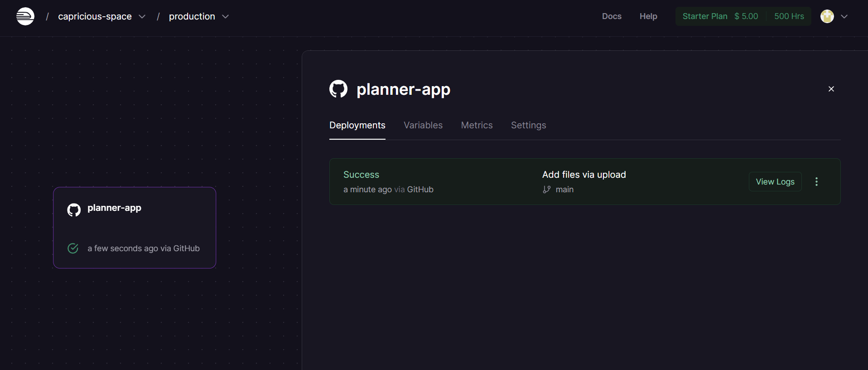Image resolution: width=868 pixels, height=370 pixels.
Task: Click the Railway logo in top-left
Action: click(25, 16)
